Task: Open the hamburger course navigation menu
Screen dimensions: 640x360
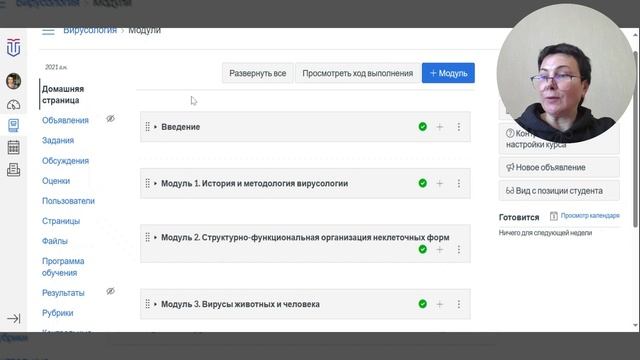Action: pos(48,31)
